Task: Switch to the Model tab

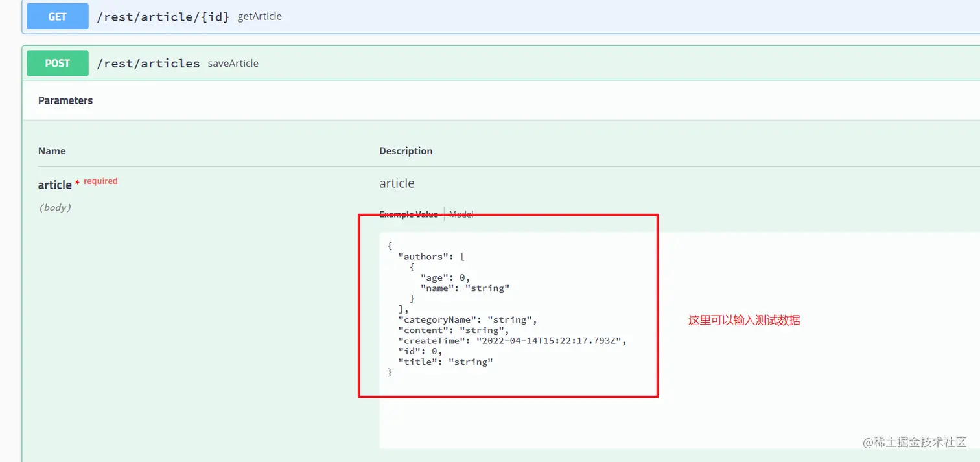Action: (x=461, y=214)
